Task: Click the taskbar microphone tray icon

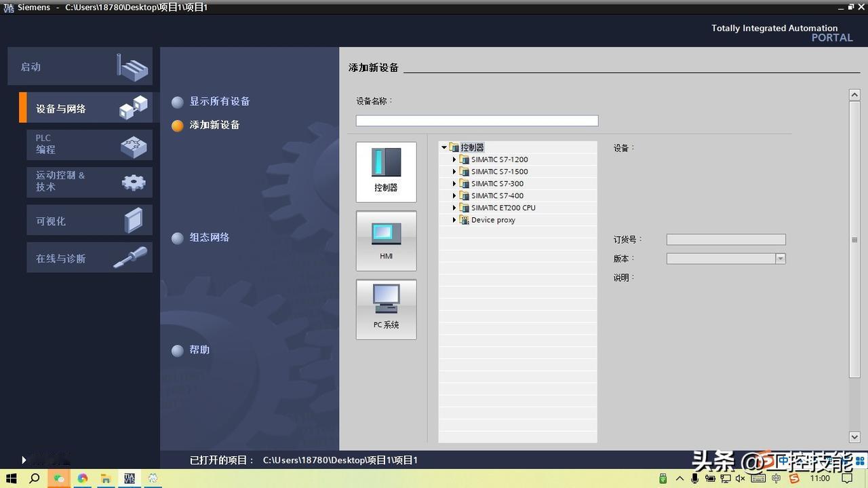Action: click(x=695, y=478)
